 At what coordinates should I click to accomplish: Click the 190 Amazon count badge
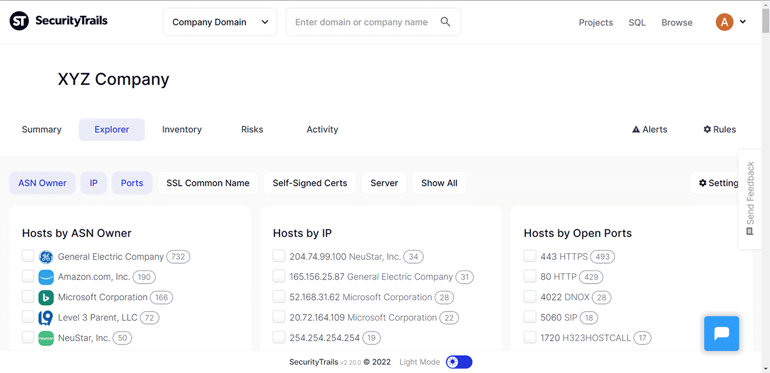click(144, 277)
